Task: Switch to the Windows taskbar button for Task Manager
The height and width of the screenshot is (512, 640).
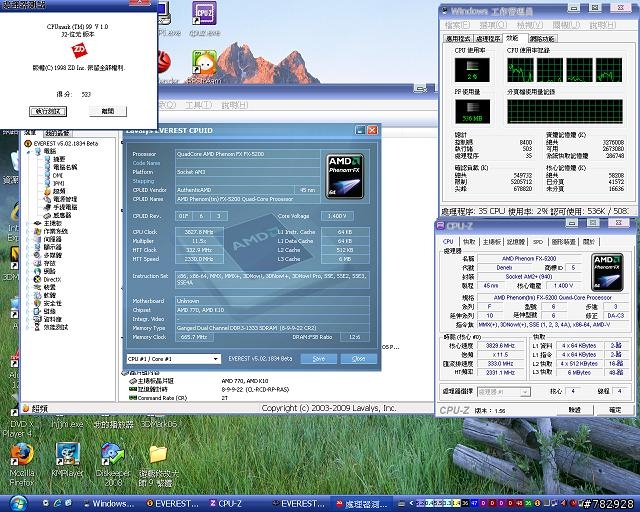Action: click(109, 504)
